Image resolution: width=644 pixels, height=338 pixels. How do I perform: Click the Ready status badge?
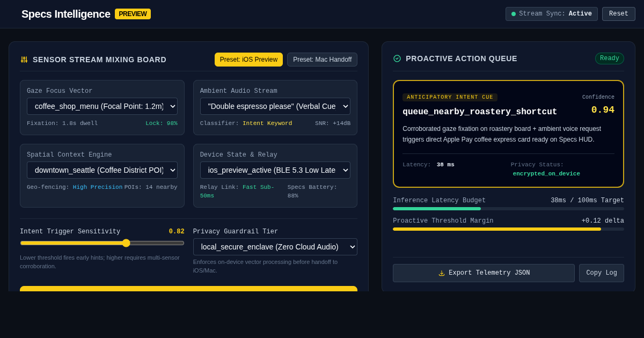(610, 58)
